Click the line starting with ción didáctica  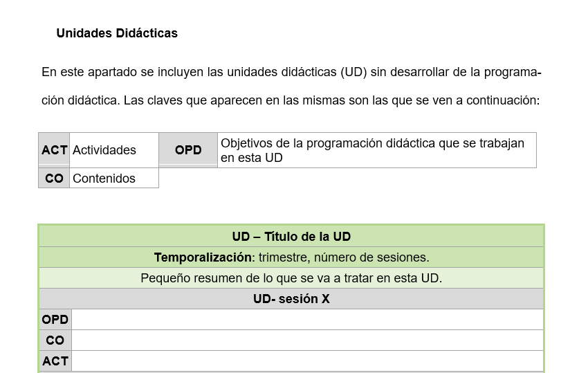291,100
